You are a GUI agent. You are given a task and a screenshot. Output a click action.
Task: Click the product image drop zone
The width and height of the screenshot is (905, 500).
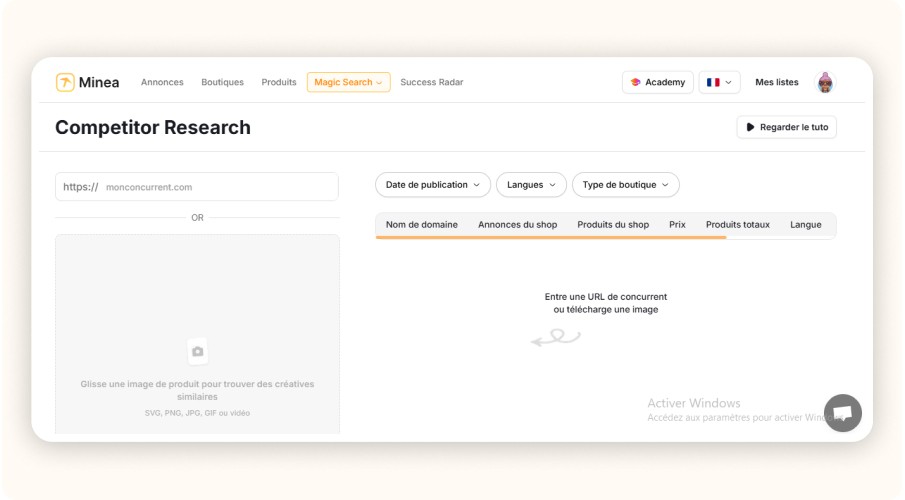[x=197, y=334]
